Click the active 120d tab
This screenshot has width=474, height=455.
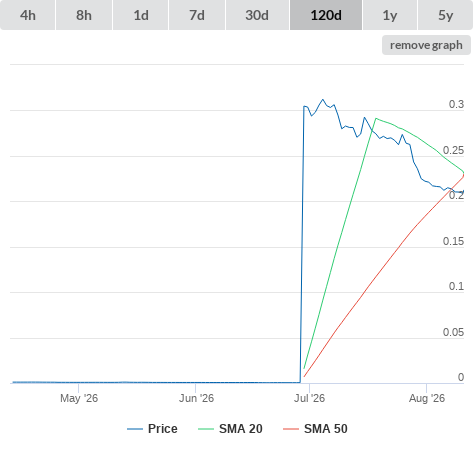(326, 15)
